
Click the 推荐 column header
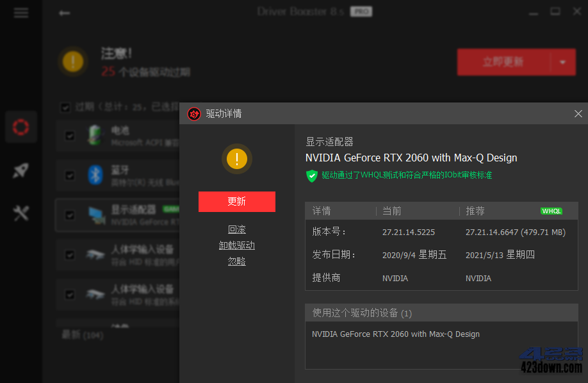pos(475,211)
